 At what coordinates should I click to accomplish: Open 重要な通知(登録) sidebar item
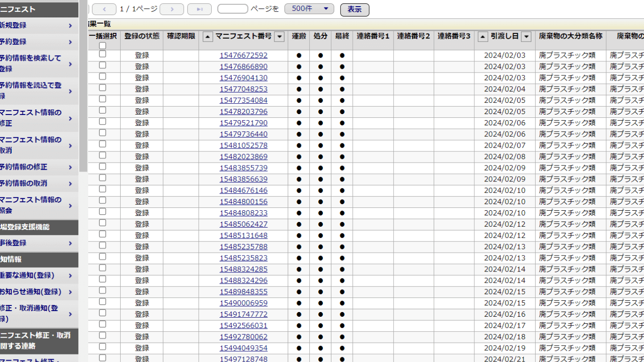click(39, 275)
